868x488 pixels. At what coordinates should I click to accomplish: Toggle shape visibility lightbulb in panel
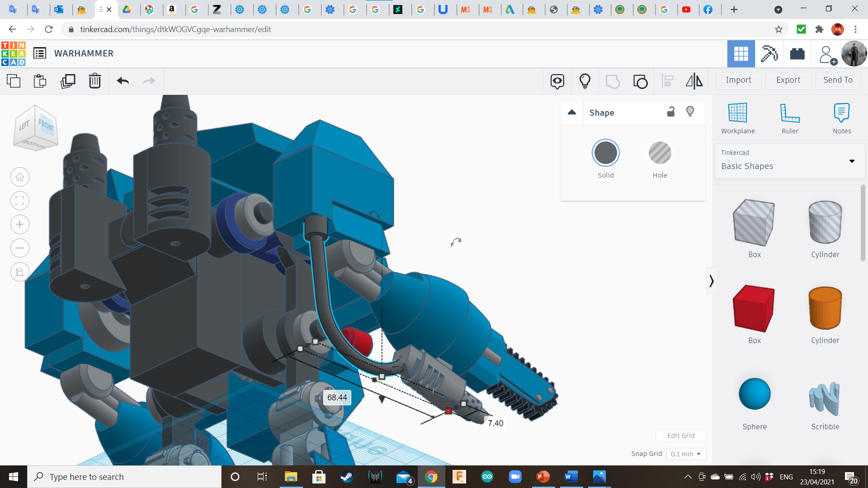(x=690, y=112)
